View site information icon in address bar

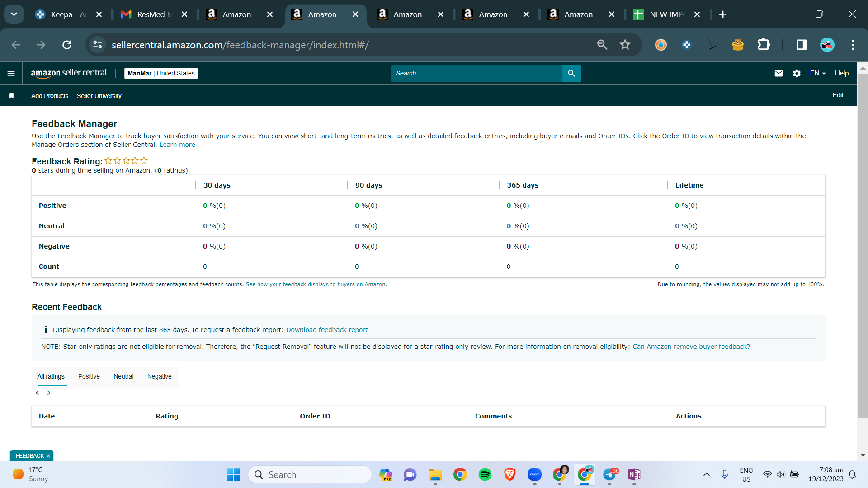98,45
